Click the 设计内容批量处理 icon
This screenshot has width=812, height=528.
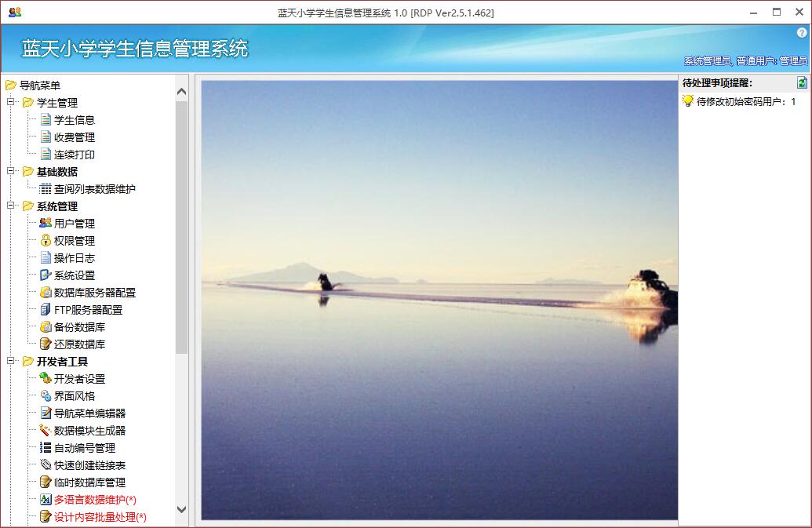[x=46, y=516]
